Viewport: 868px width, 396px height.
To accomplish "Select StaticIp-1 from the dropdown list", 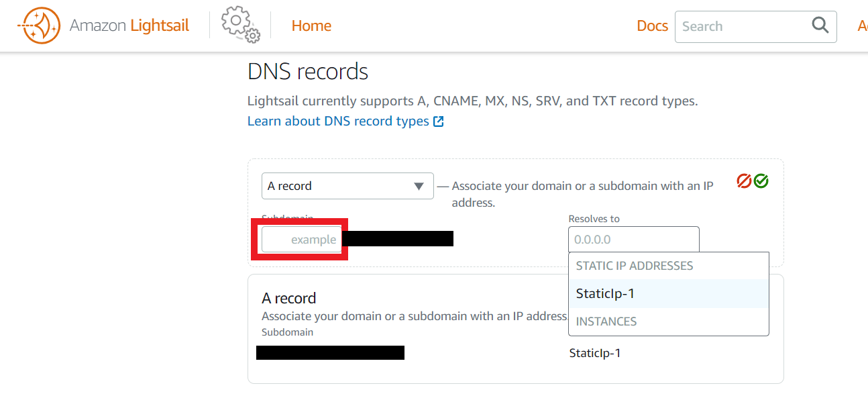I will pos(668,294).
